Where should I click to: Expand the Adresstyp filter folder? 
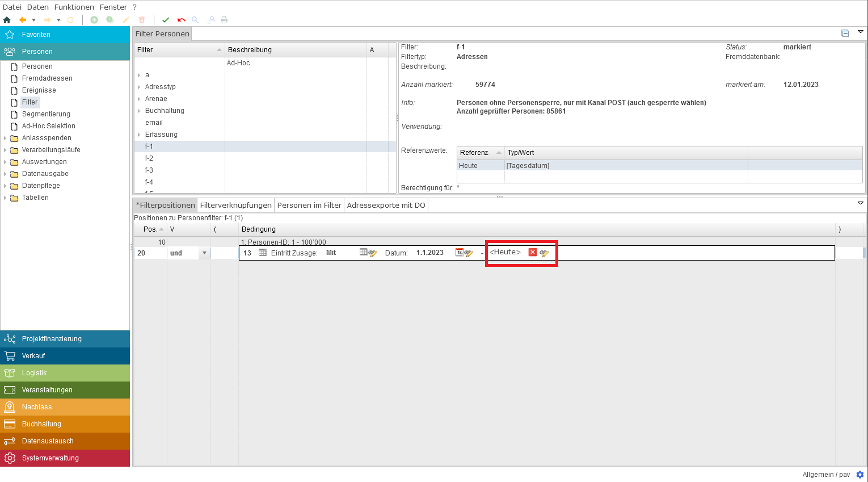click(x=139, y=87)
